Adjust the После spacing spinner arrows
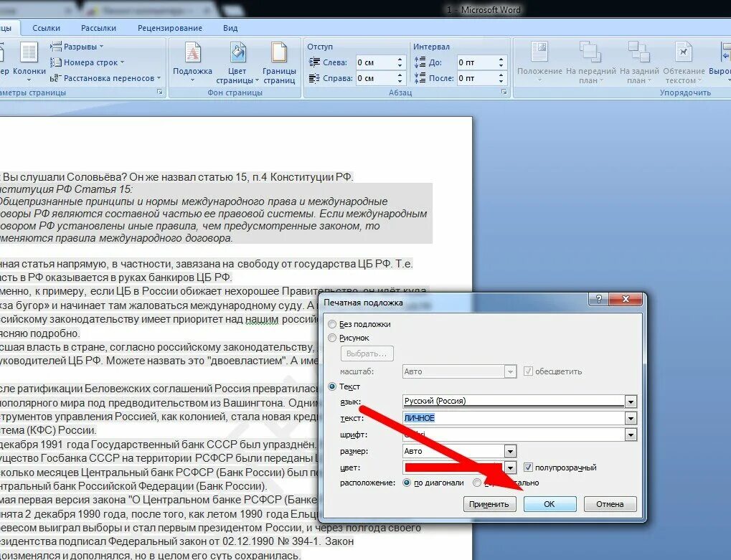 [x=501, y=78]
